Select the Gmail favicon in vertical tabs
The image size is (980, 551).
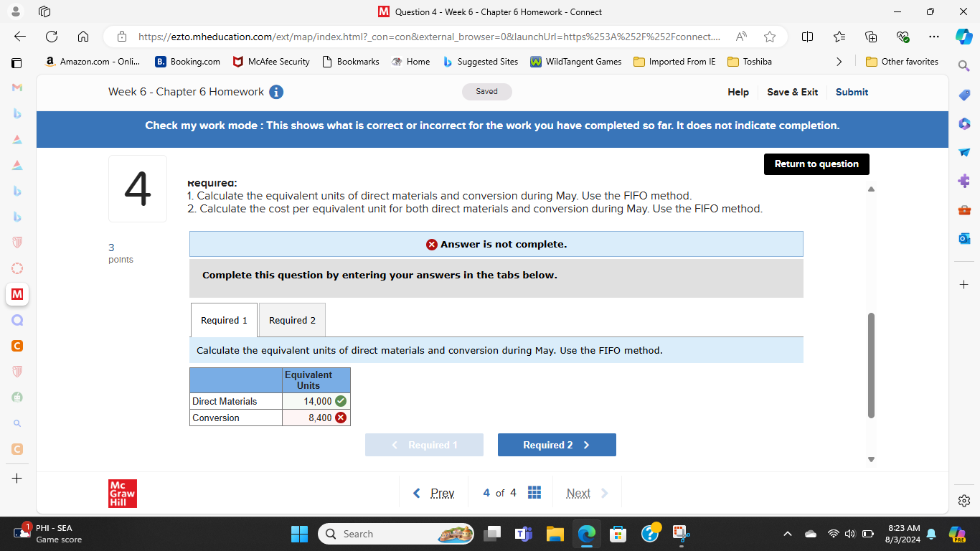(x=17, y=87)
